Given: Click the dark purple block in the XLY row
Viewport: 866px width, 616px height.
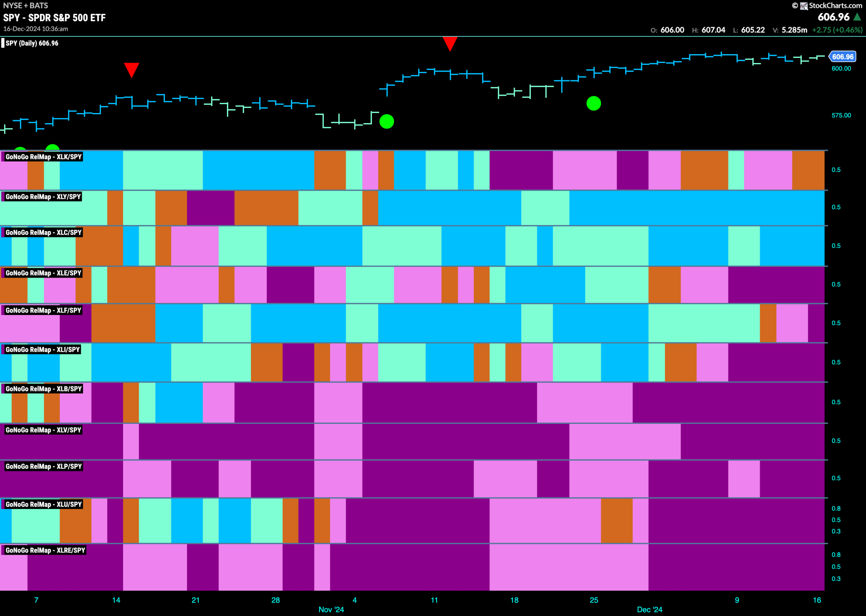Looking at the screenshot, I should pos(210,208).
